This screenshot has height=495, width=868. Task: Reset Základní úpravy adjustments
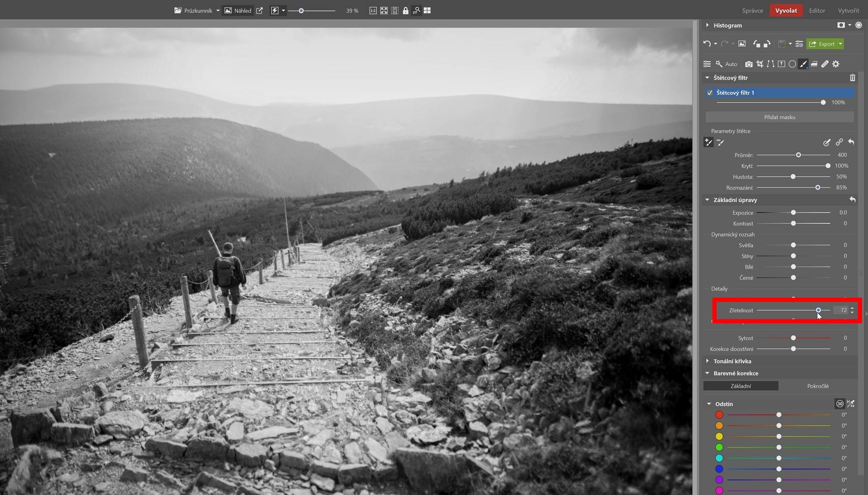click(852, 200)
